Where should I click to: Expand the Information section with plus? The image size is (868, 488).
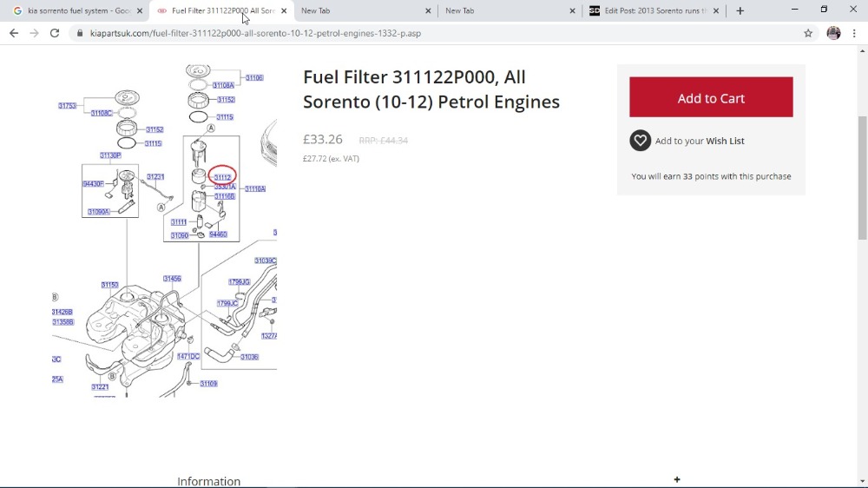tap(676, 479)
